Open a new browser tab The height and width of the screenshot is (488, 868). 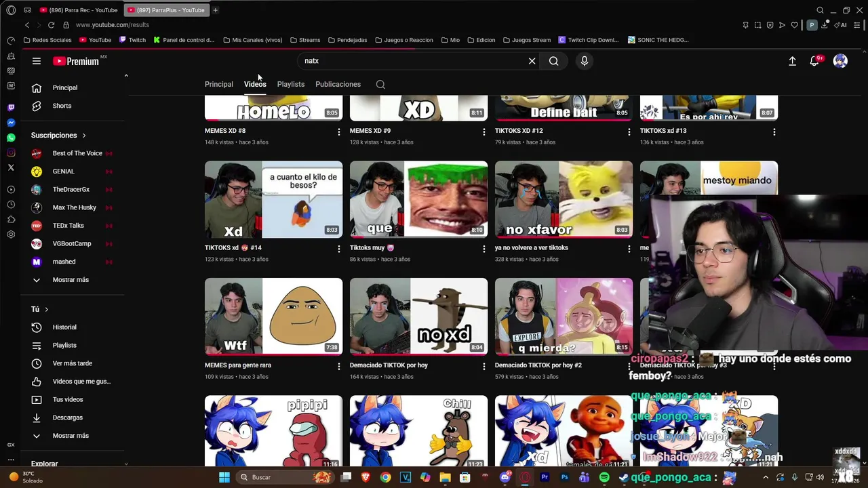pyautogui.click(x=215, y=10)
